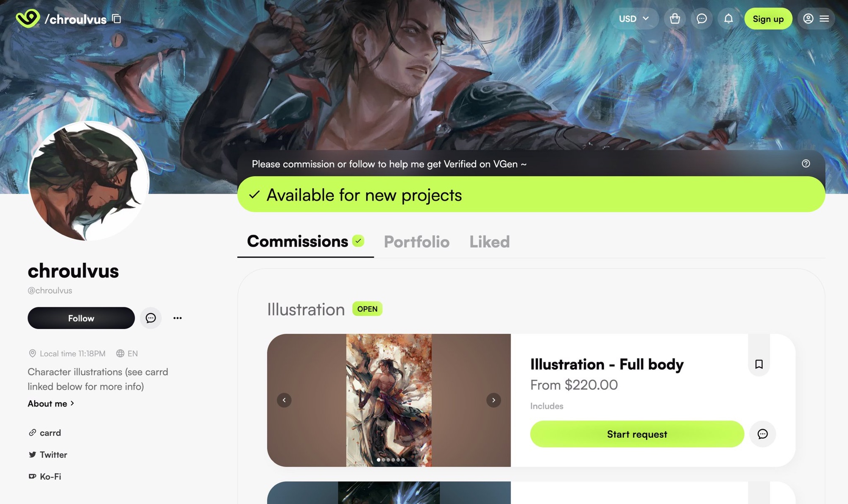The image size is (848, 504).
Task: Expand the About me section
Action: coord(51,404)
